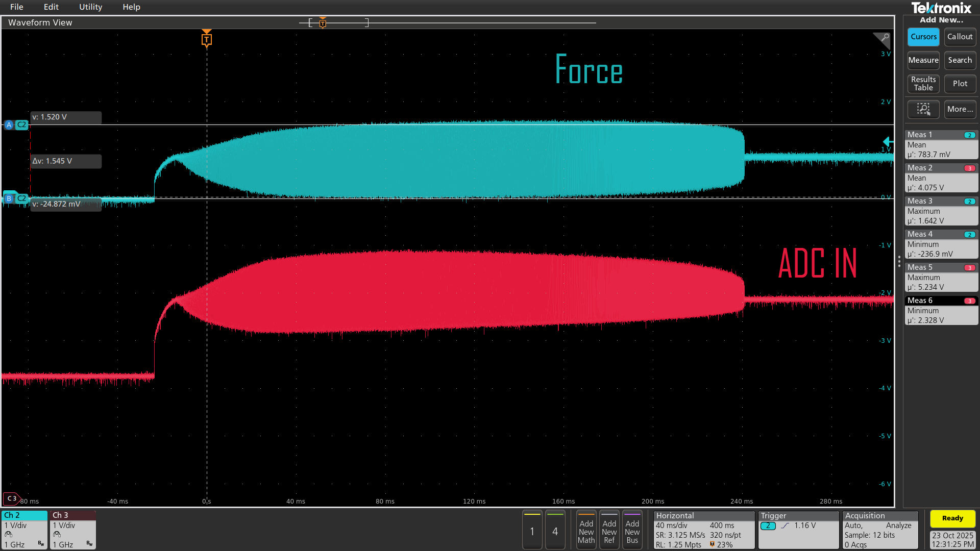This screenshot has width=980, height=551.
Task: Open the Edit menu
Action: point(51,7)
